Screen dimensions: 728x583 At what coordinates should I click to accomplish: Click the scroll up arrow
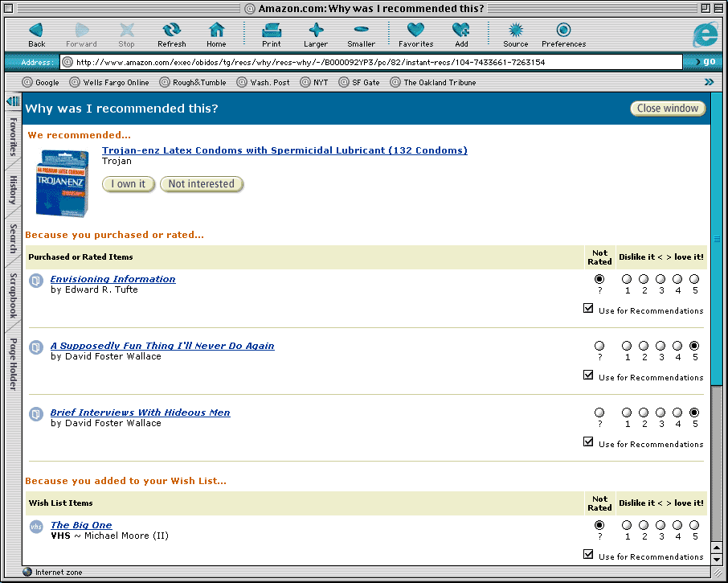pyautogui.click(x=717, y=548)
